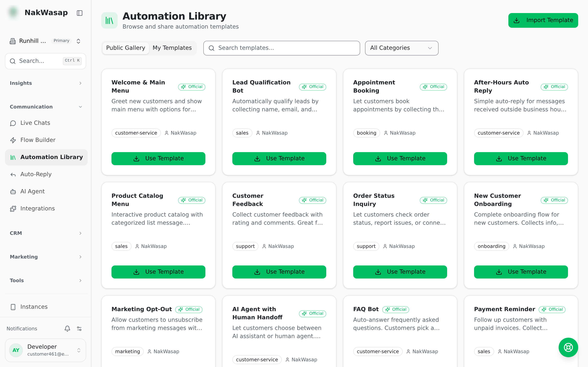
Task: Click the floating help lifebuoy button
Action: pos(568,347)
